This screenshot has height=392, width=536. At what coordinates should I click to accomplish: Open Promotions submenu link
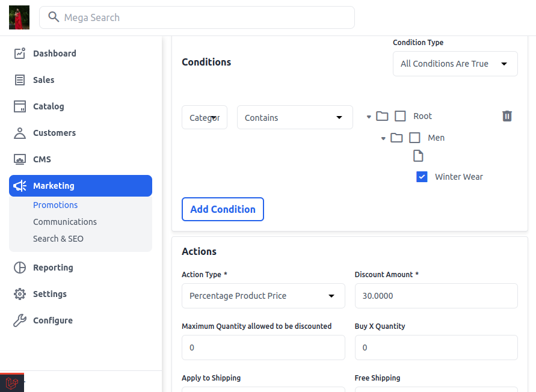pos(55,205)
